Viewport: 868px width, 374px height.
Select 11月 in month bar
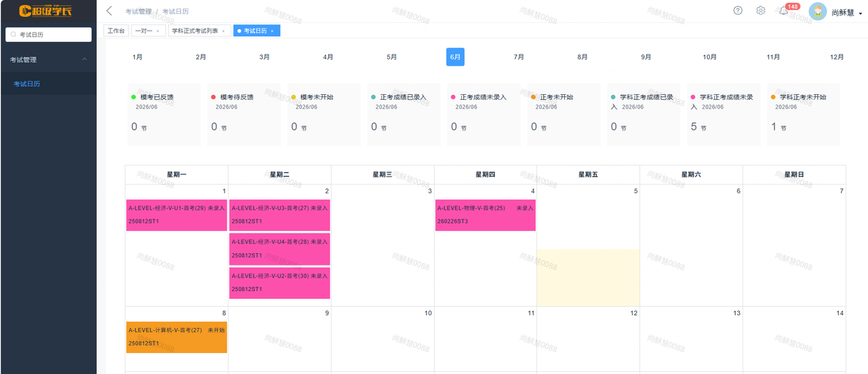tap(773, 57)
